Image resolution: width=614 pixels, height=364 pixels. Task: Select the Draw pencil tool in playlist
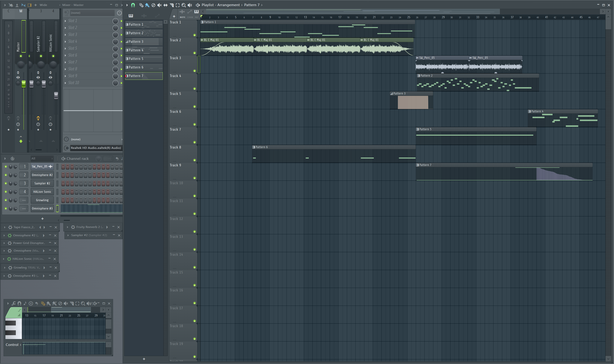[141, 5]
